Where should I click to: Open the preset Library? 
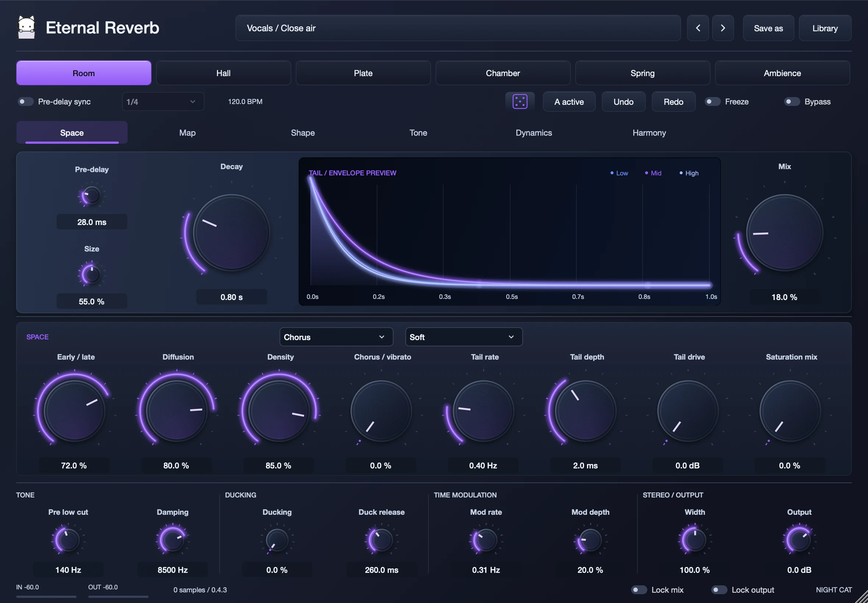(825, 28)
